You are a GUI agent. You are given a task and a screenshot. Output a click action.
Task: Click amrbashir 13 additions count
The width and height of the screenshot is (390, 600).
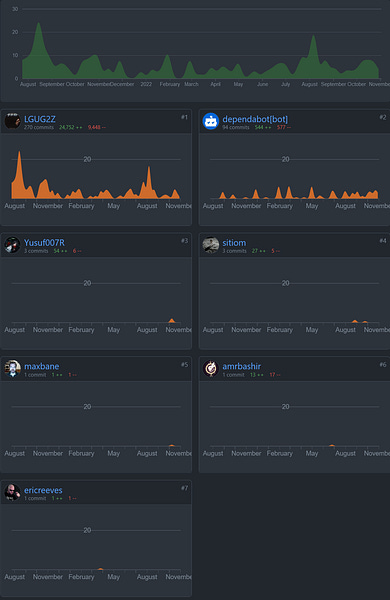point(257,375)
